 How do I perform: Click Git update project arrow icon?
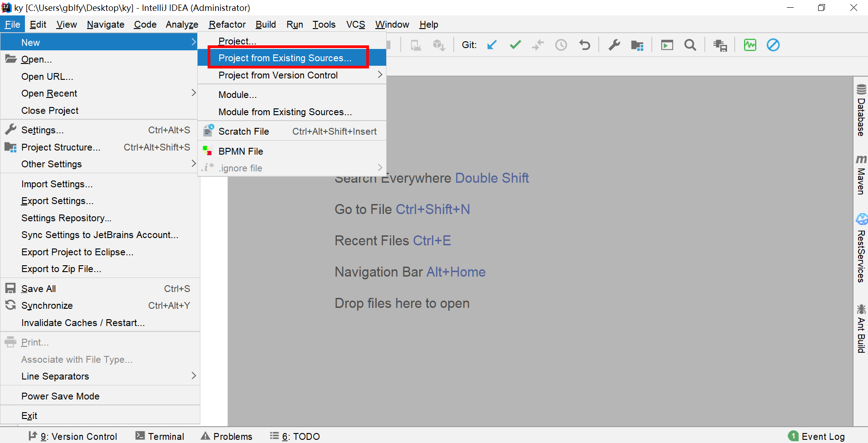(492, 45)
